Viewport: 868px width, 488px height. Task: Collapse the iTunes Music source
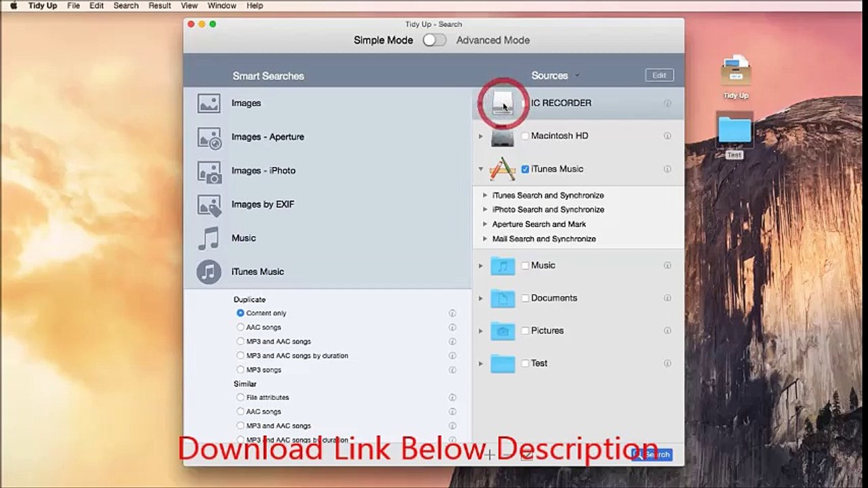(480, 169)
